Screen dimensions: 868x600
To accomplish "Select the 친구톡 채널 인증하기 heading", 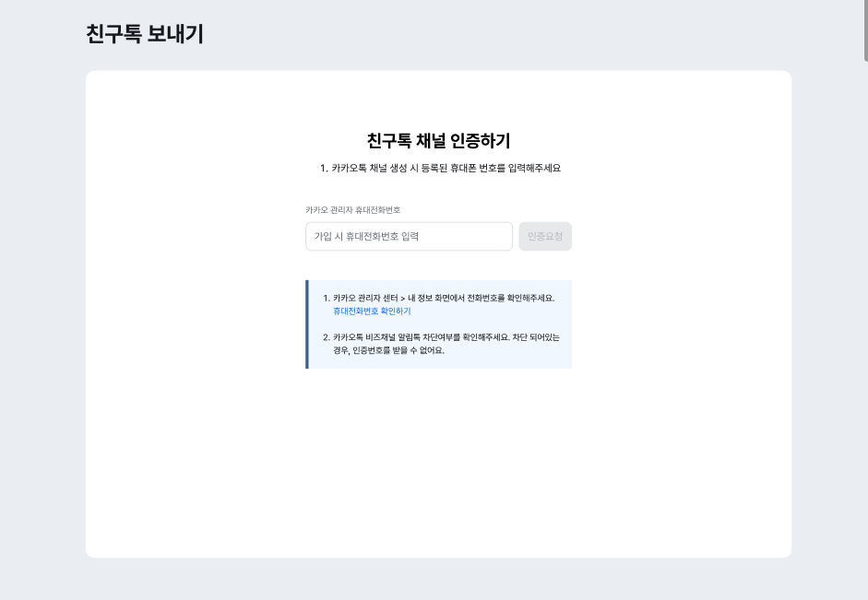I will (x=438, y=140).
